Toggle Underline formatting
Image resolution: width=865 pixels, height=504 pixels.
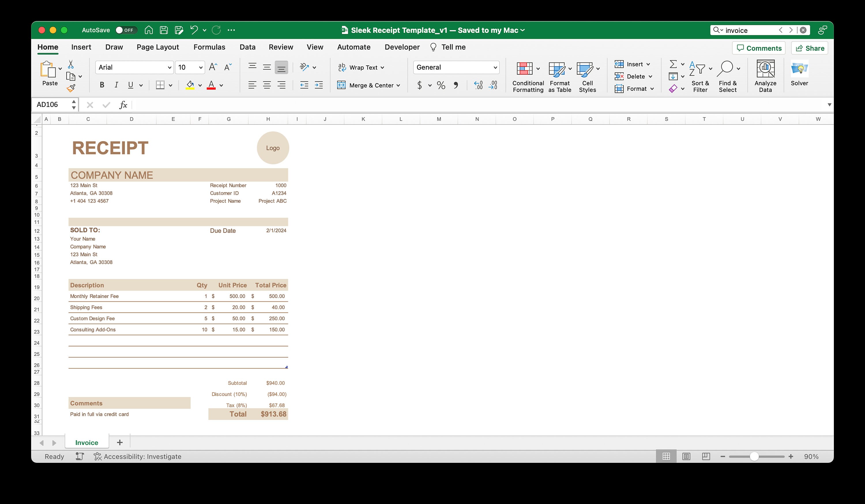[130, 85]
